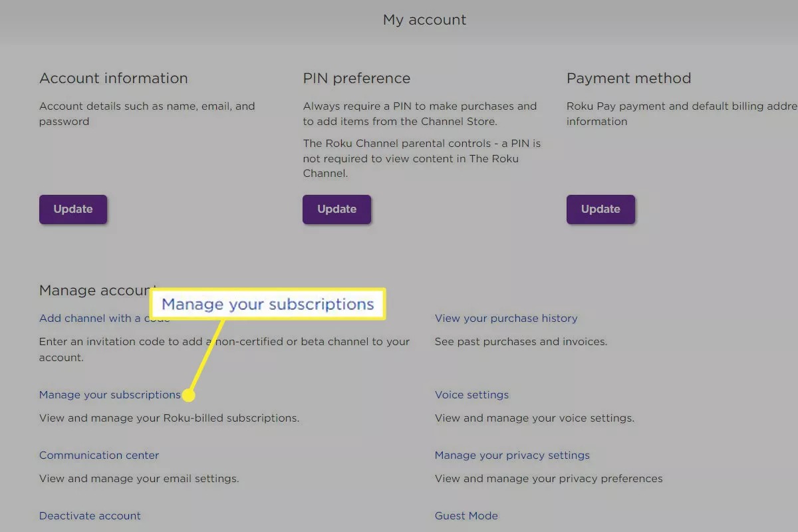Click the Payment method heading
Viewport: 798px width, 532px height.
click(x=628, y=78)
